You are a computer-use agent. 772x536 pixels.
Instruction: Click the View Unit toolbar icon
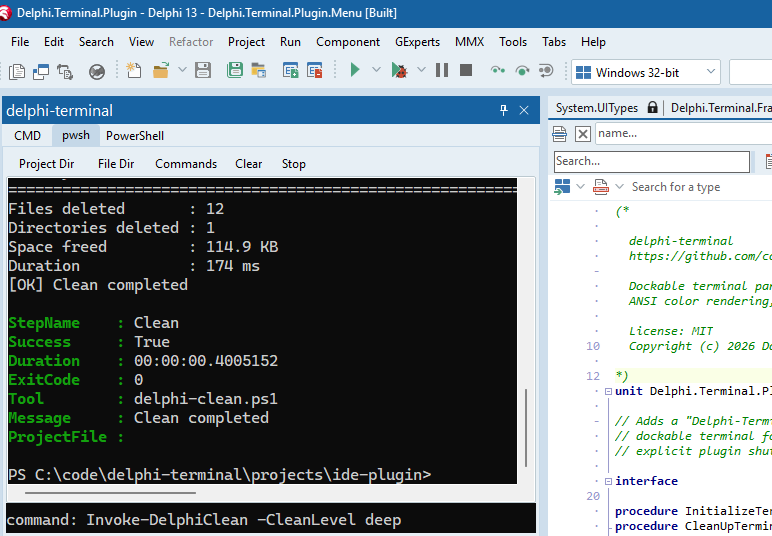pos(17,71)
